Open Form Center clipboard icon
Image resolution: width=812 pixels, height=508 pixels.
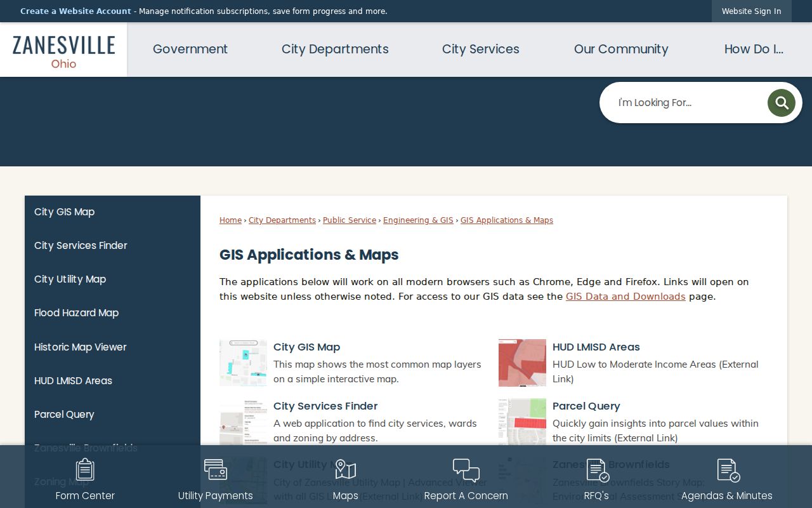point(85,470)
